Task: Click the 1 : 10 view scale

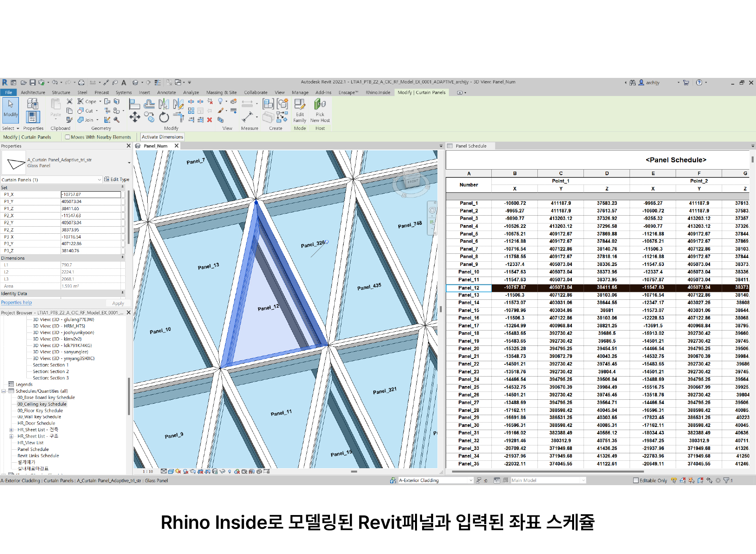Action: (148, 471)
